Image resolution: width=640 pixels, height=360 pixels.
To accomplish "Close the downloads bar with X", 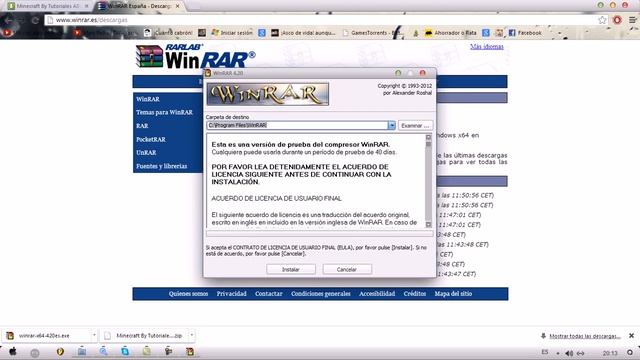I will point(631,336).
